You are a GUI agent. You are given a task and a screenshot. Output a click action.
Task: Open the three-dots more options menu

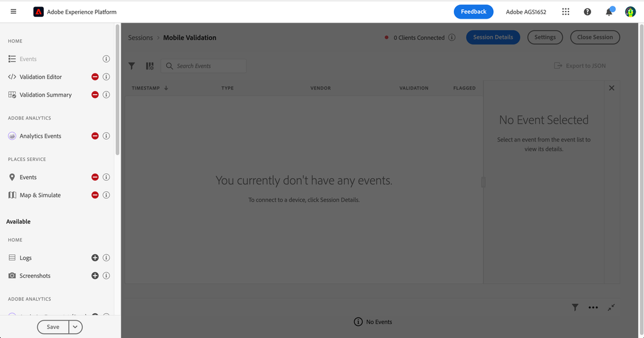coord(593,308)
